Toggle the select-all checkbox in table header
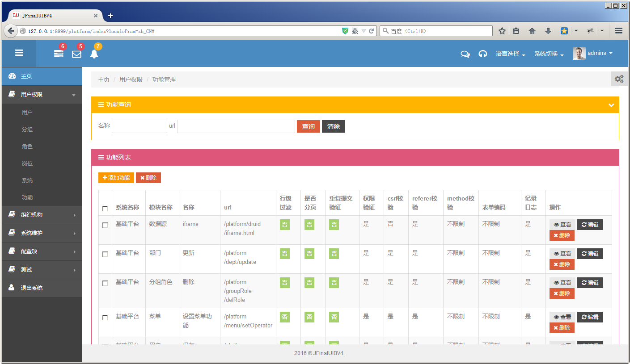The height and width of the screenshot is (364, 630). tap(105, 209)
